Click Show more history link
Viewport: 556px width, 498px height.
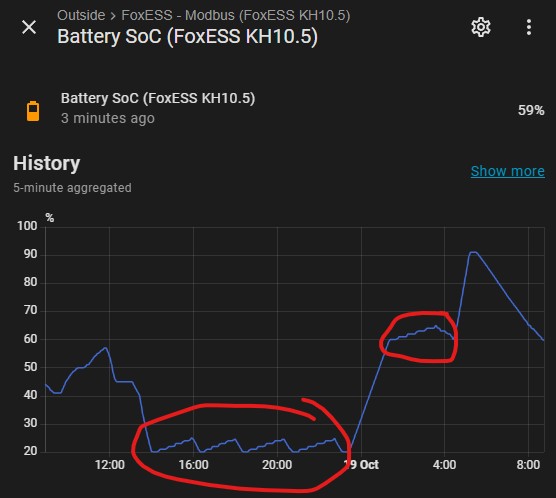[x=507, y=171]
